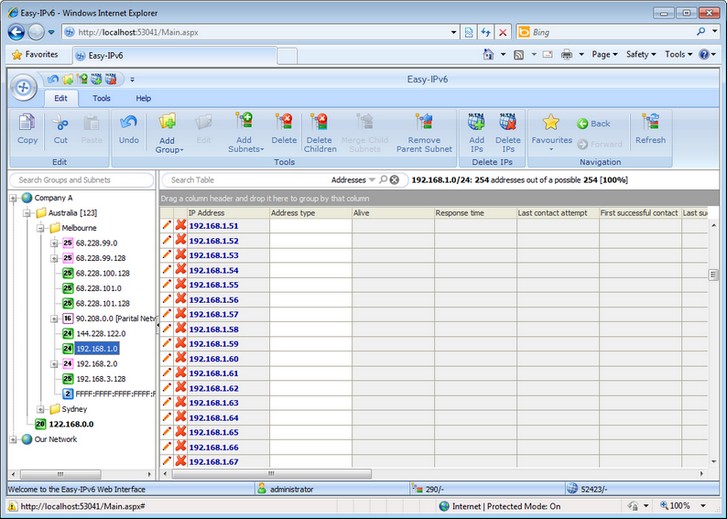Click the undo icon in quick access toolbar
The width and height of the screenshot is (727, 519).
[53, 79]
